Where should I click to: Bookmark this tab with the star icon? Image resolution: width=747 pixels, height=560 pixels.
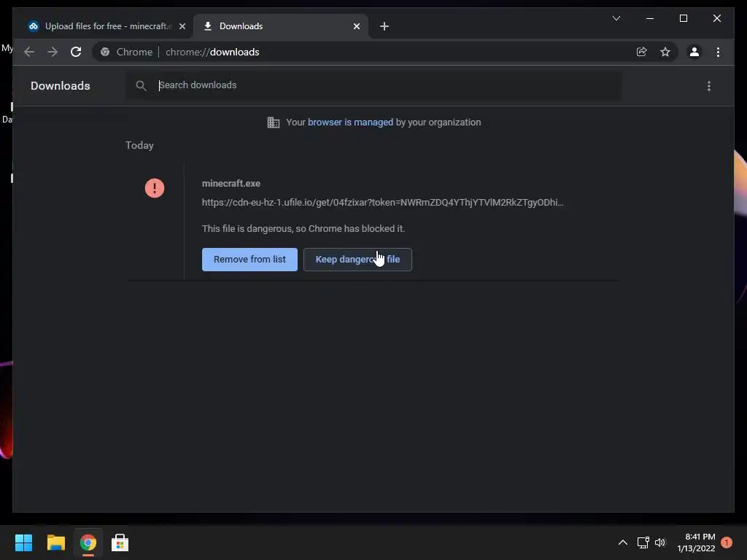665,52
